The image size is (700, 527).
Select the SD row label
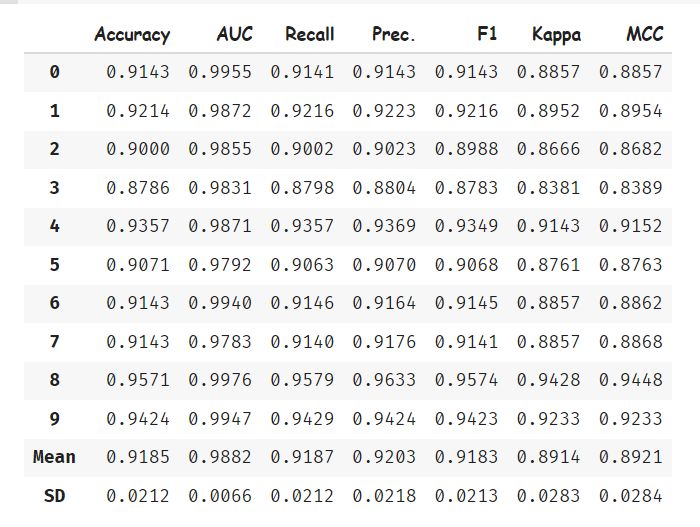(x=54, y=495)
